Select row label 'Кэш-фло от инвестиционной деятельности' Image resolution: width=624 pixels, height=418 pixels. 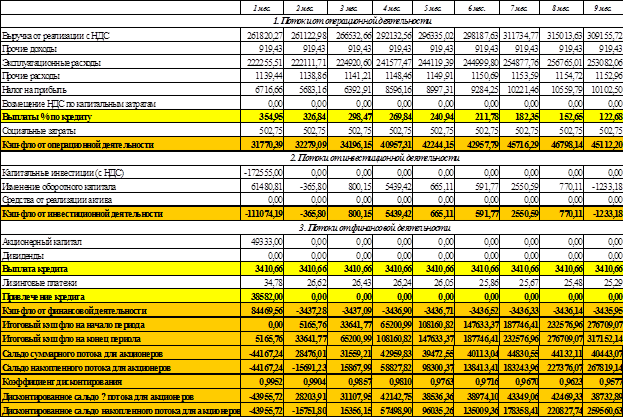(82, 214)
